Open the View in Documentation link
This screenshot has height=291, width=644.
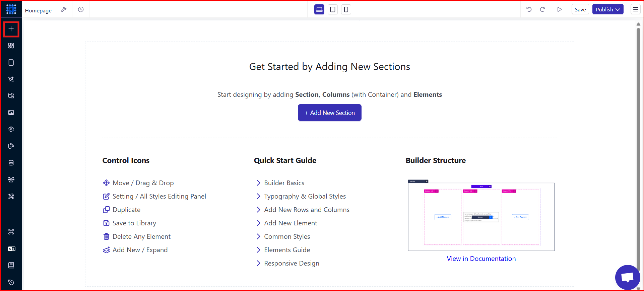click(481, 259)
